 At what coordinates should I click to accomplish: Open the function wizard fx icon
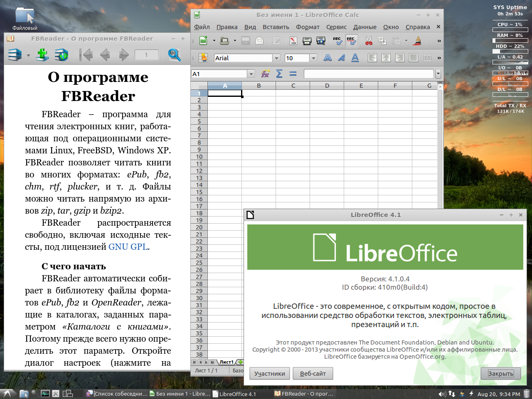(x=265, y=74)
